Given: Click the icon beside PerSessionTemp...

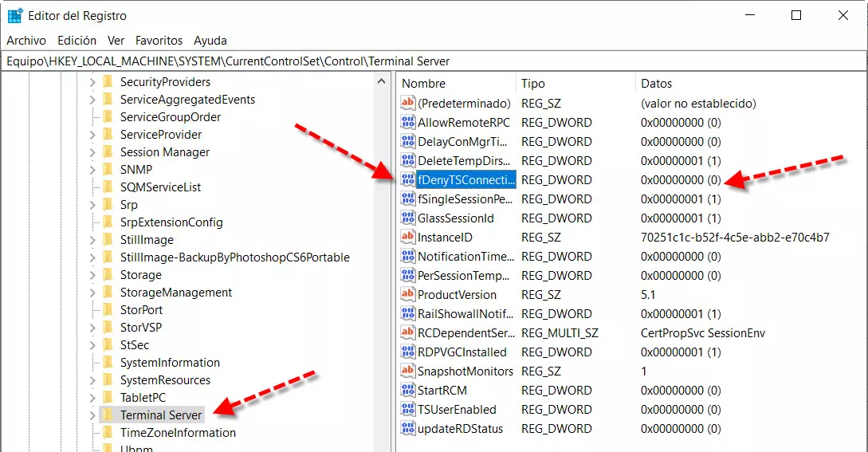Looking at the screenshot, I should tap(408, 275).
